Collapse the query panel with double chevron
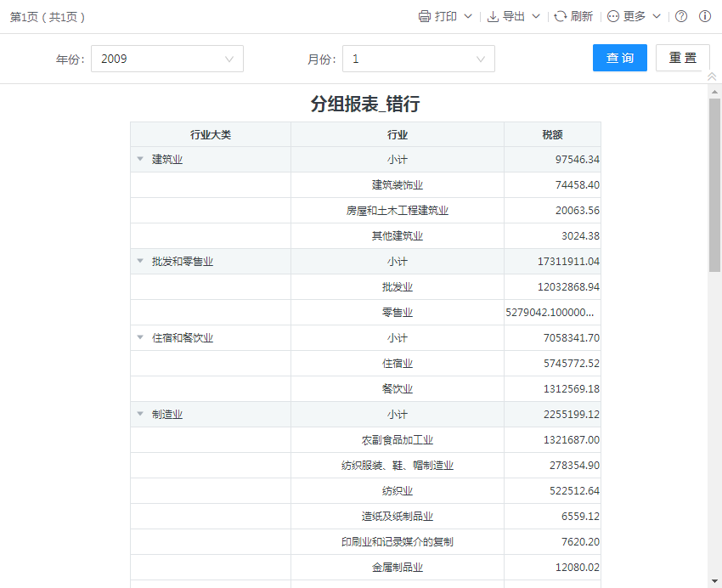722x588 pixels. [x=713, y=77]
